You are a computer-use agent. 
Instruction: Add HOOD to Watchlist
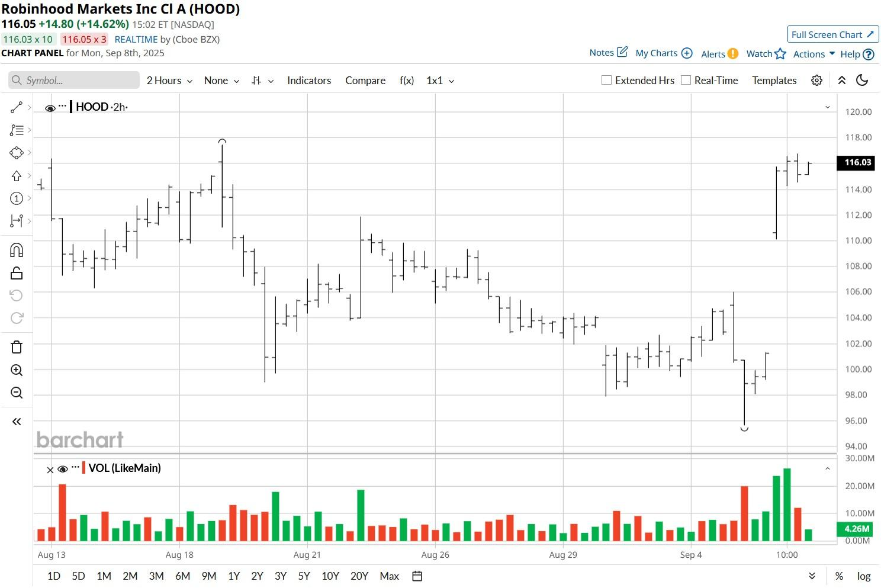click(x=766, y=54)
